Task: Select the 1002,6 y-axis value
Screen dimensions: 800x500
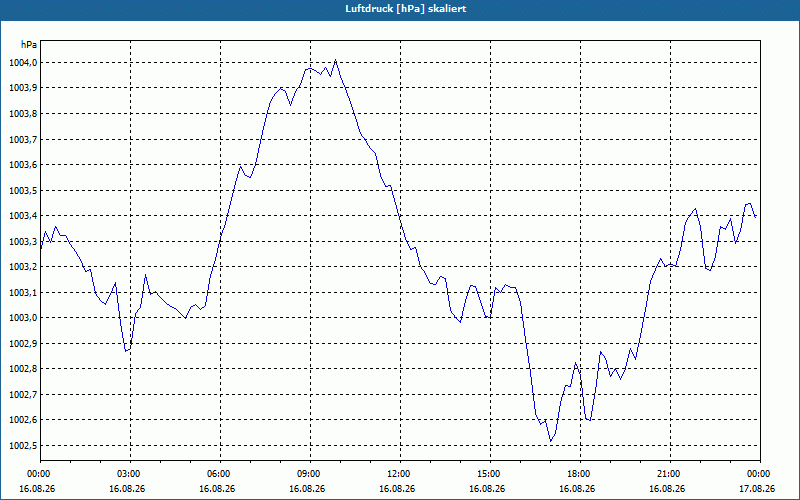Action: [23, 420]
